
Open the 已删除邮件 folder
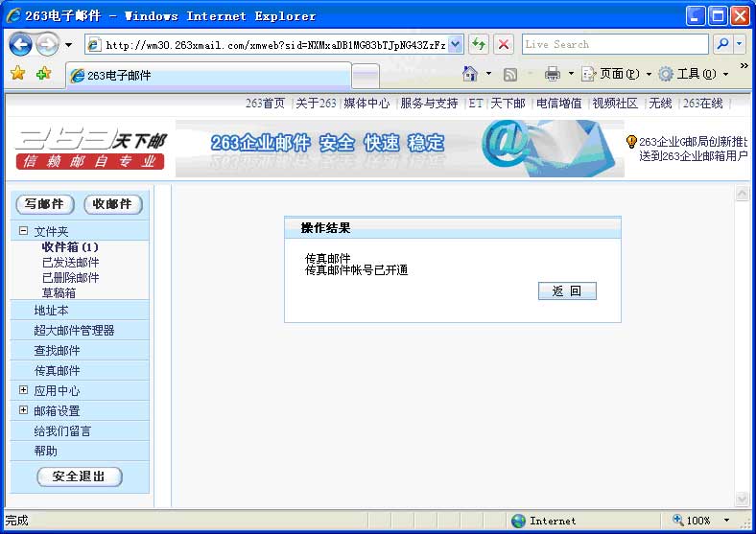(x=70, y=278)
